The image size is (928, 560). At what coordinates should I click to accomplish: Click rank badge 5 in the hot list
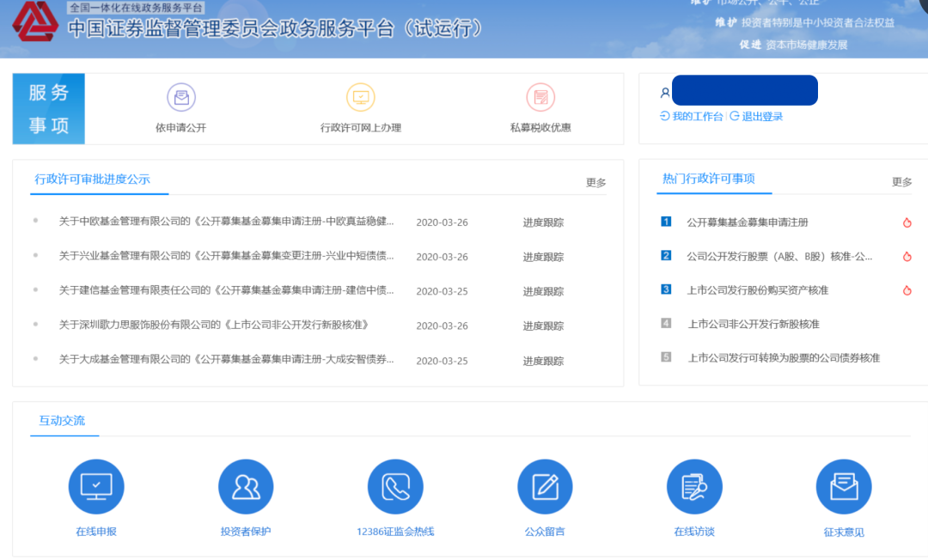(666, 357)
